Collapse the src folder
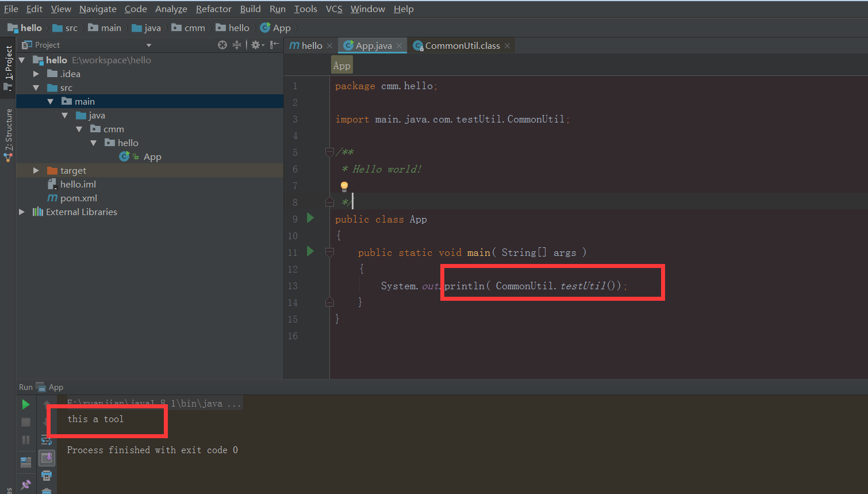The width and height of the screenshot is (868, 494). click(x=36, y=87)
